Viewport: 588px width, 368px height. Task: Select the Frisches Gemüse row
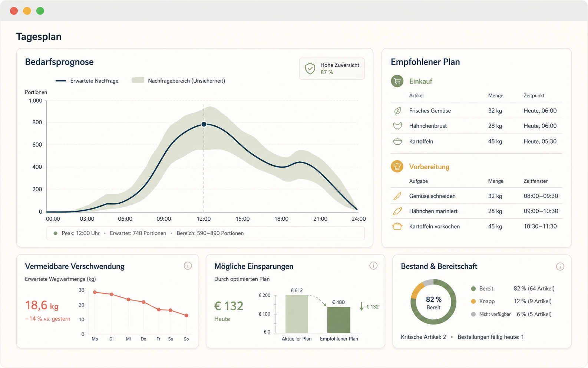[476, 111]
